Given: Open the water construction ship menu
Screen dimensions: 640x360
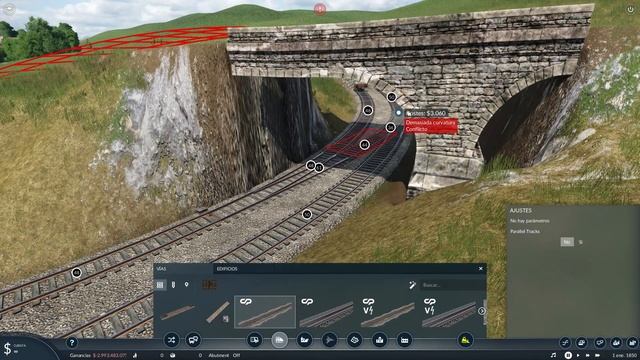Looking at the screenshot, I should point(304,340).
